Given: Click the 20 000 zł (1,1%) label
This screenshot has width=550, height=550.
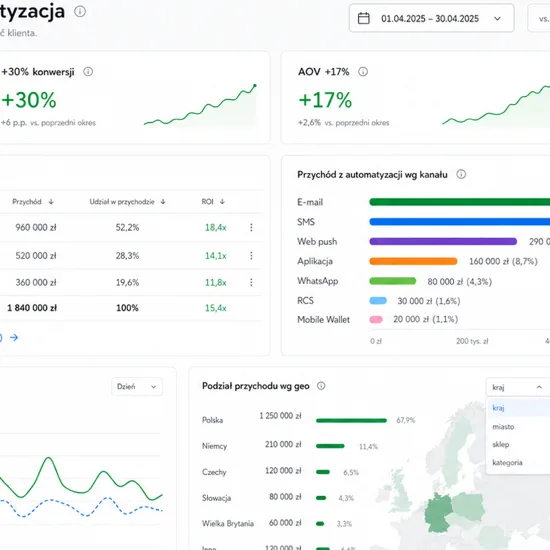Looking at the screenshot, I should (425, 319).
